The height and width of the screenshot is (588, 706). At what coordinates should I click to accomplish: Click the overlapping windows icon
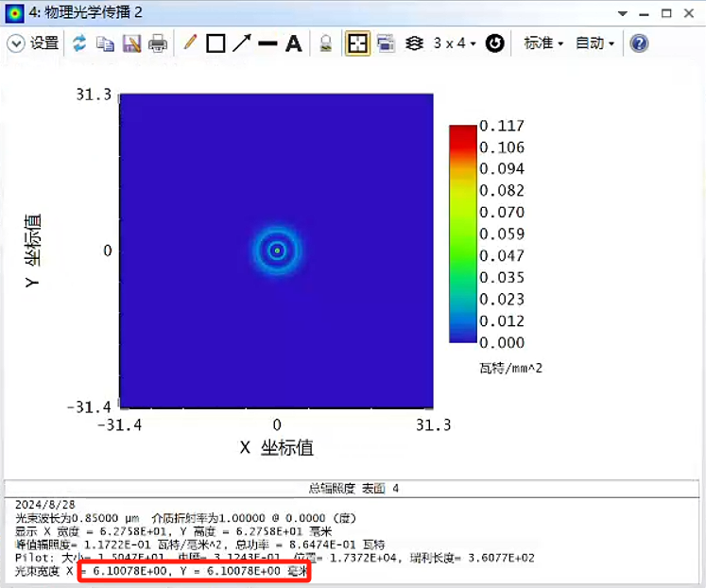coord(386,43)
